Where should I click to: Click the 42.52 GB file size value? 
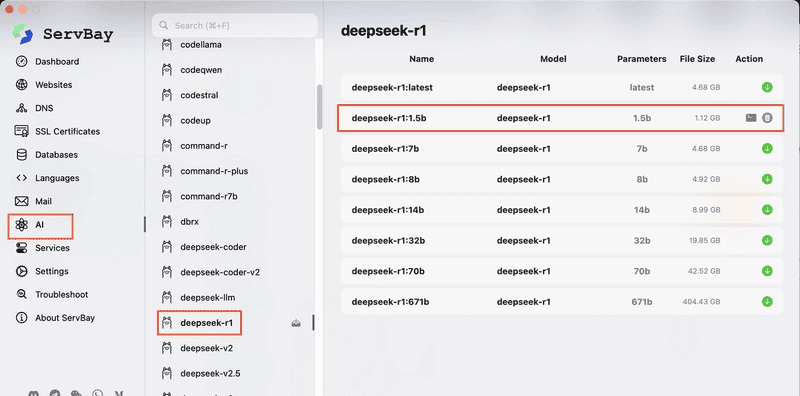click(704, 271)
